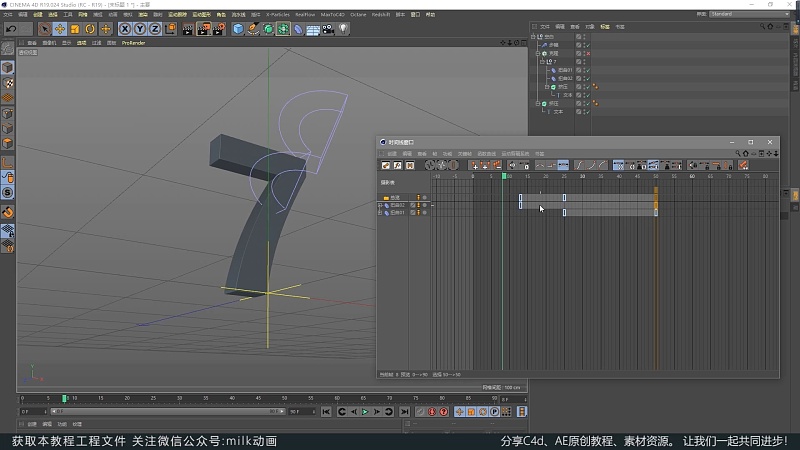Render to Picture Viewer

(x=204, y=29)
